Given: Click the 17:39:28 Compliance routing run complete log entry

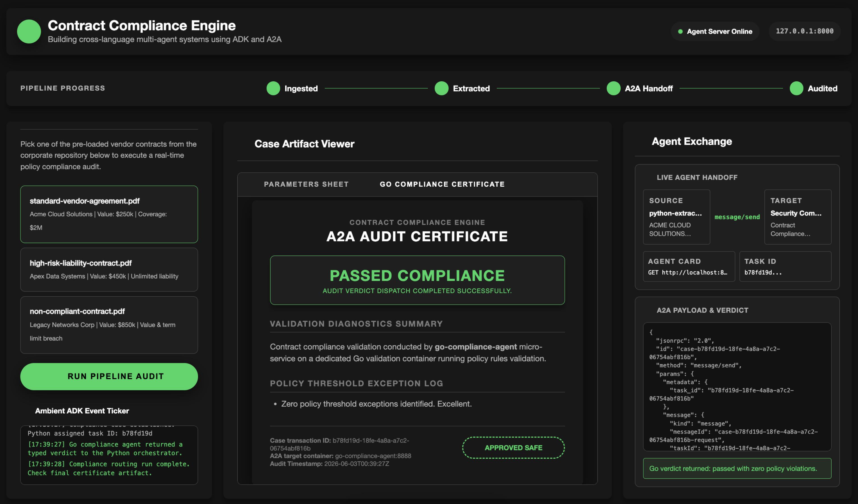Looking at the screenshot, I should (x=108, y=468).
